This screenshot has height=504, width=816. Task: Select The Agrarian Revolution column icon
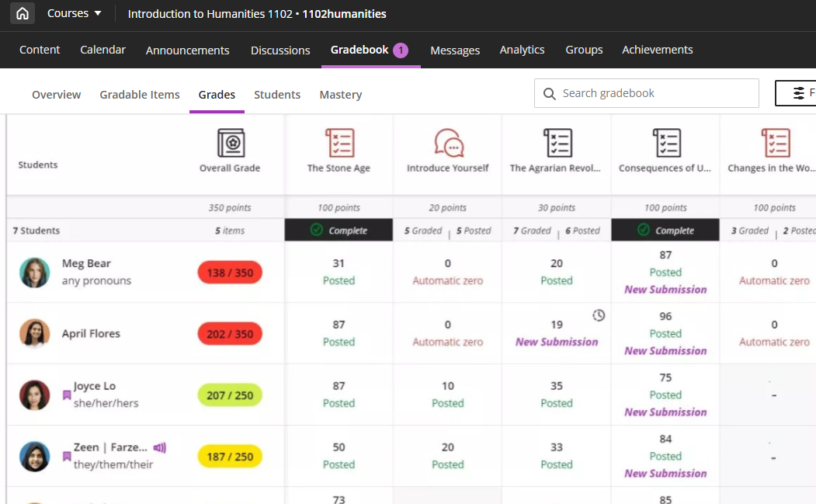pos(556,143)
